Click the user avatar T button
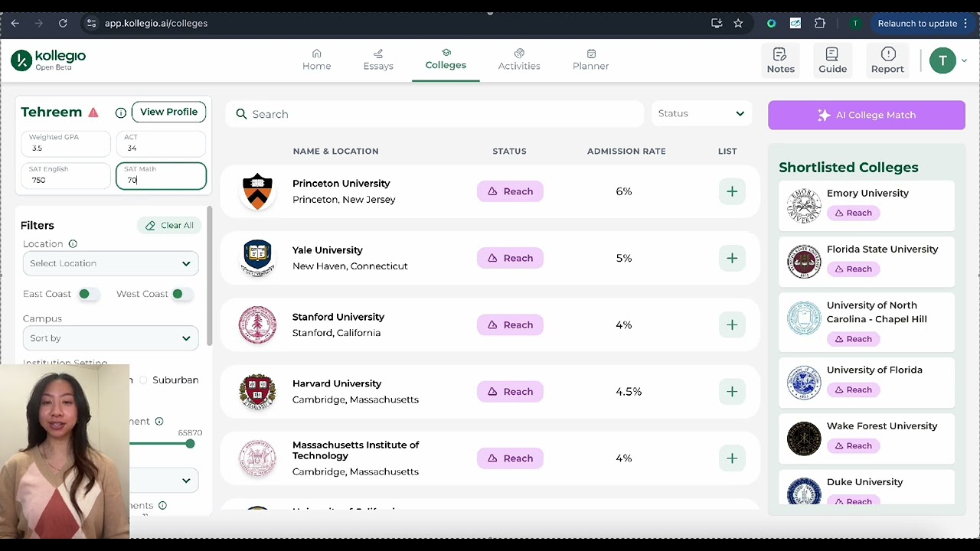The height and width of the screenshot is (551, 980). point(942,60)
